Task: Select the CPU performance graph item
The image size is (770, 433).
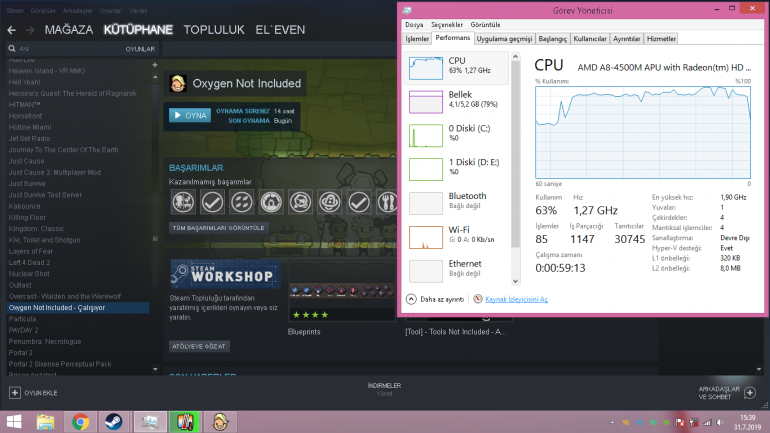Action: (x=457, y=68)
